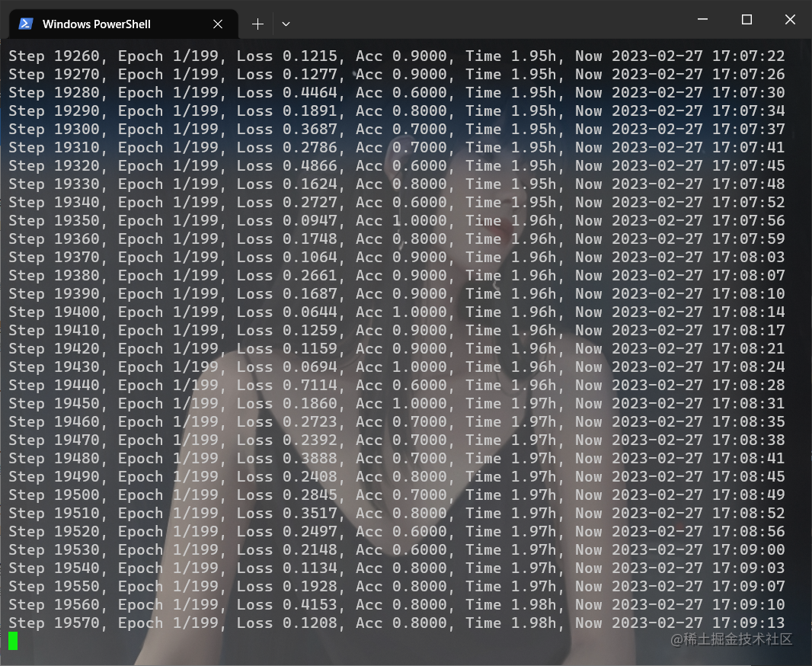Screen dimensions: 812x666
Task: Maximize the terminal window
Action: pos(746,19)
